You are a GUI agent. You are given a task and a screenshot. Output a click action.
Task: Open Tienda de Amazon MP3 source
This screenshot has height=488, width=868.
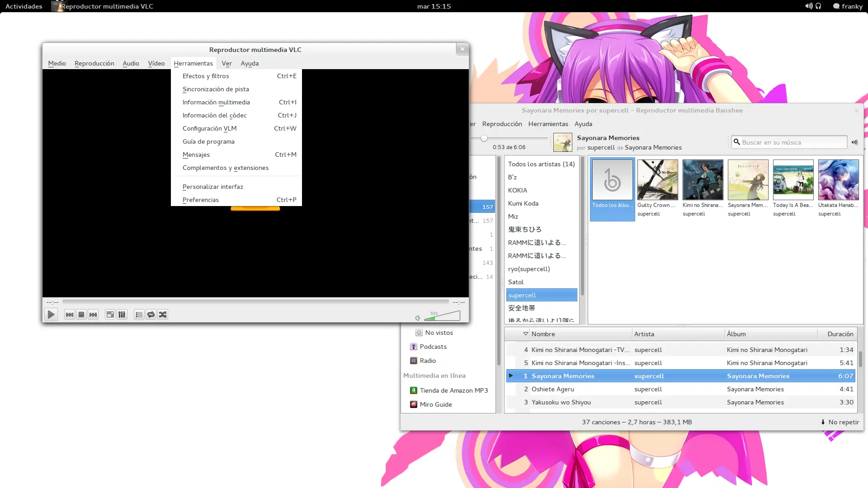coord(449,390)
